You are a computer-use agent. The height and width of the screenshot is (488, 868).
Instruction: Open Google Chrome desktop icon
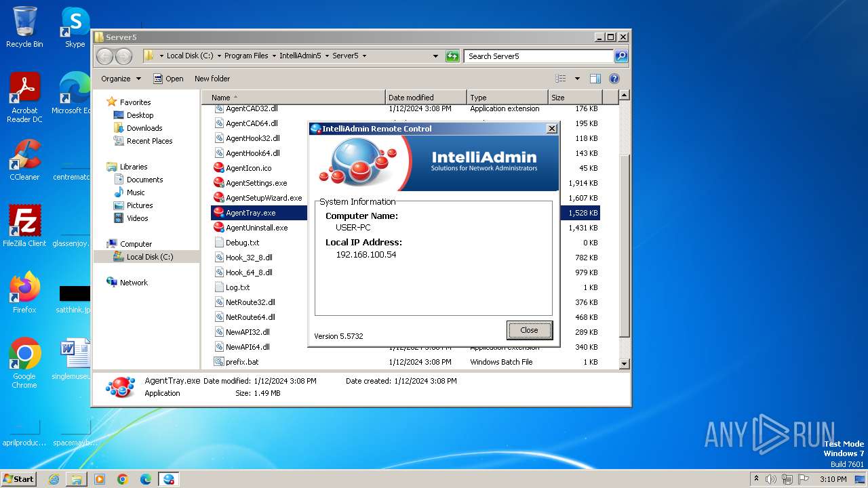[x=24, y=363]
